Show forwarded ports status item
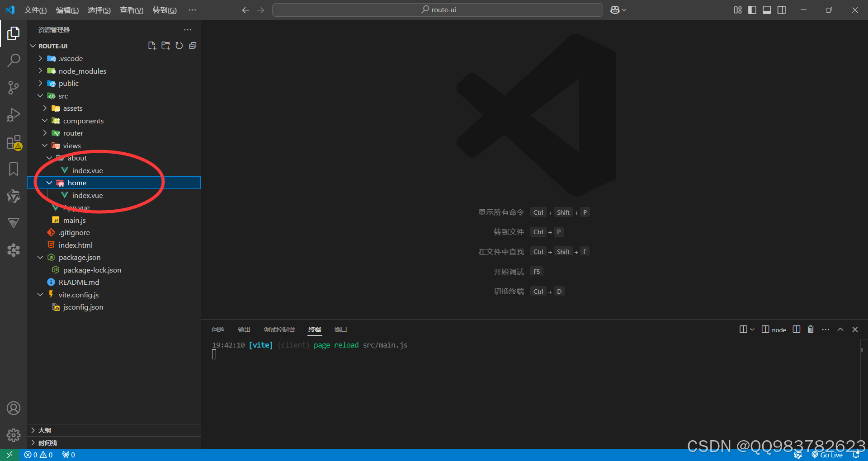The image size is (868, 461). pos(69,455)
